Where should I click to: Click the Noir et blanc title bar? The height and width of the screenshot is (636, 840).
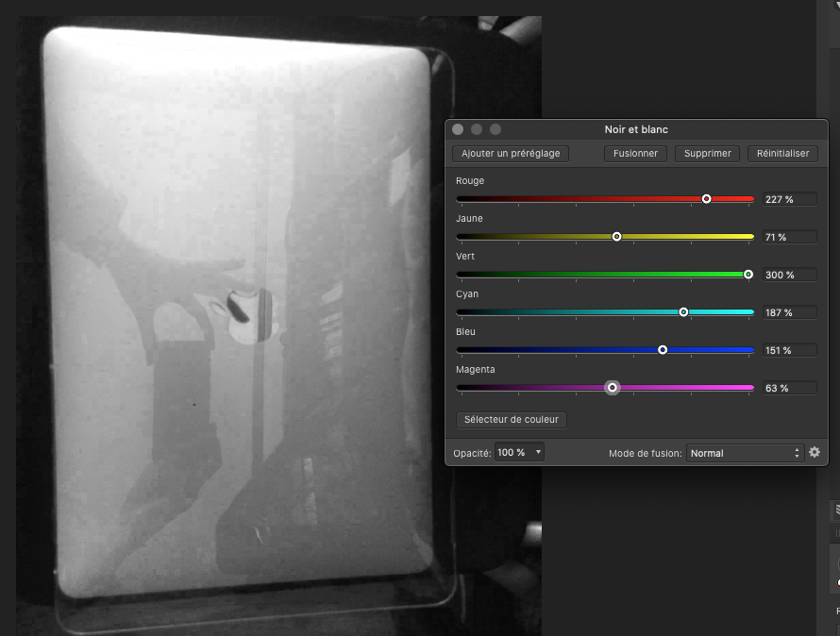pyautogui.click(x=636, y=129)
